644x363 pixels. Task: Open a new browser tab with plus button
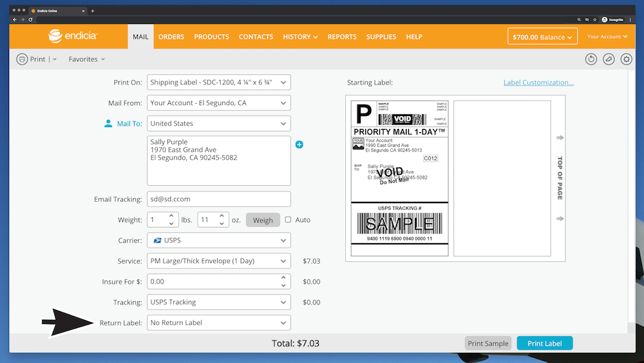pyautogui.click(x=92, y=11)
